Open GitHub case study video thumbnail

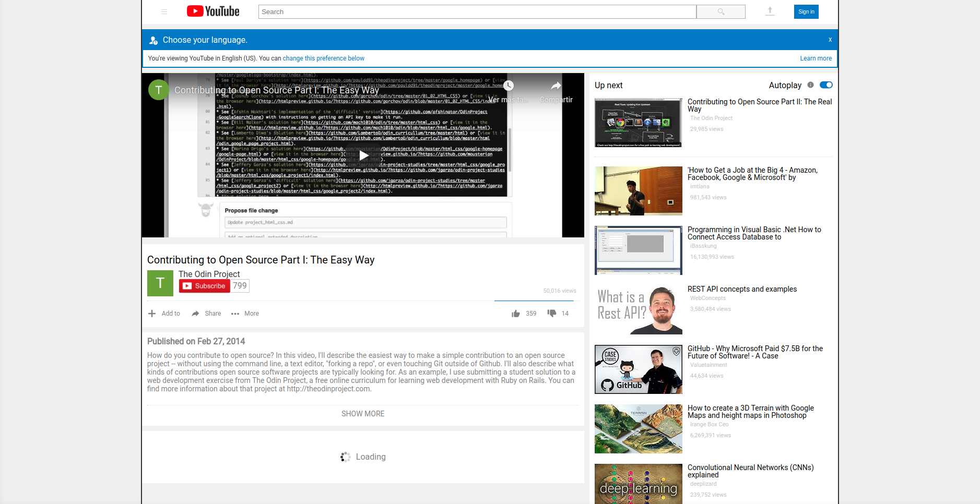639,369
